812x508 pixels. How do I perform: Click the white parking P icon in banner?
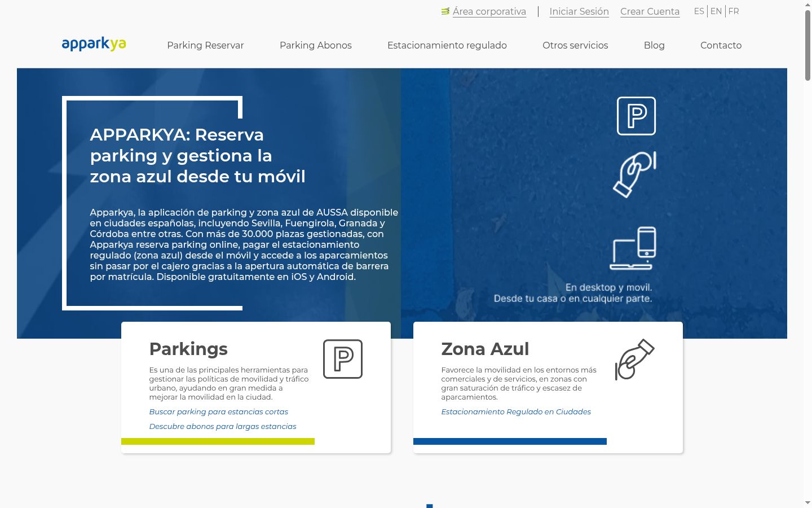click(x=636, y=116)
